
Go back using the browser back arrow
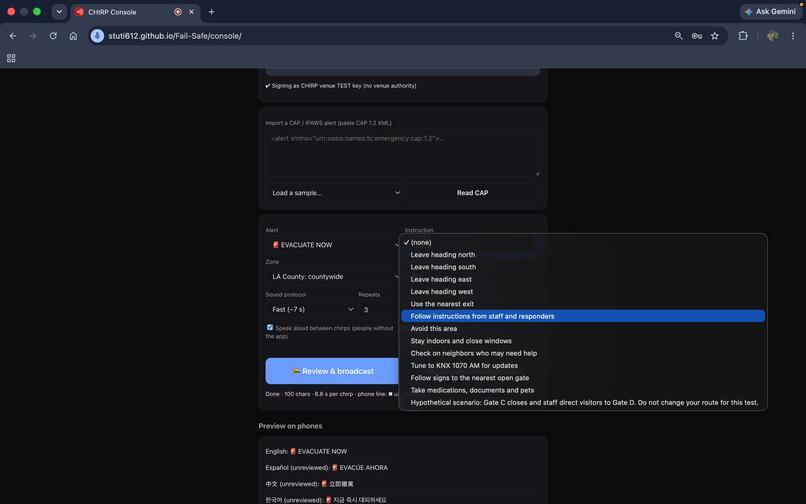pos(13,36)
